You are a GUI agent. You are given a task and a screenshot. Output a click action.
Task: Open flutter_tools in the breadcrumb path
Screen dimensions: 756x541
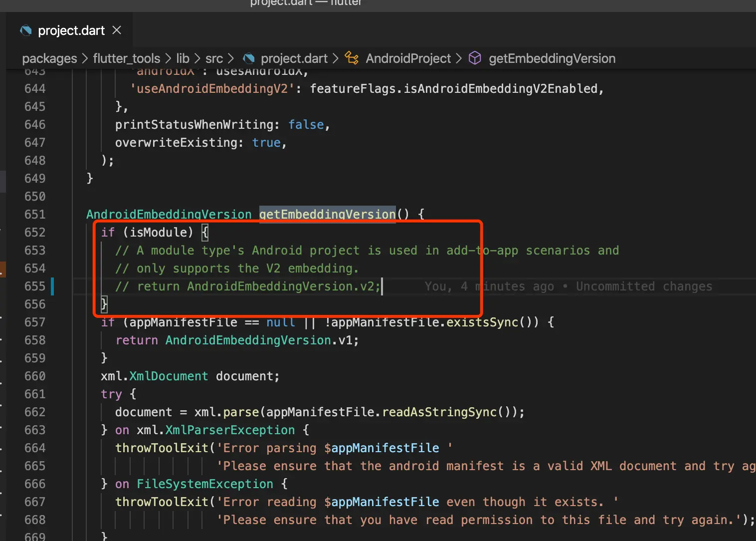126,58
